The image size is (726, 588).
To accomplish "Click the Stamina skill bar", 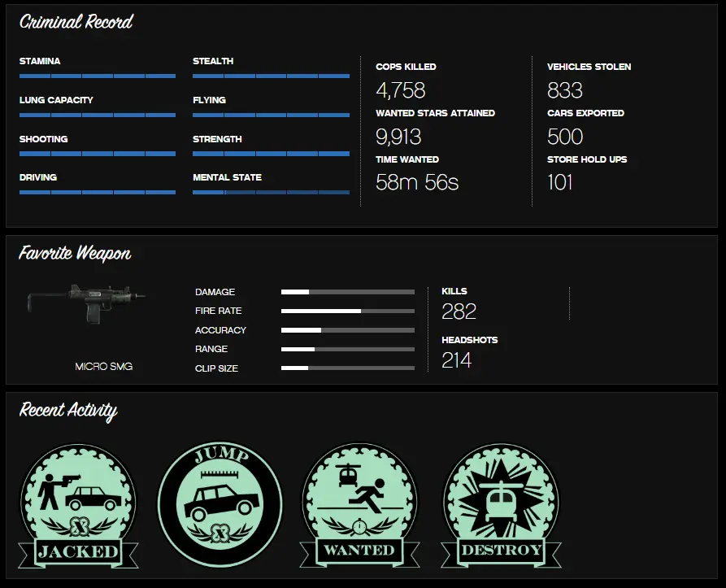I will (x=98, y=76).
